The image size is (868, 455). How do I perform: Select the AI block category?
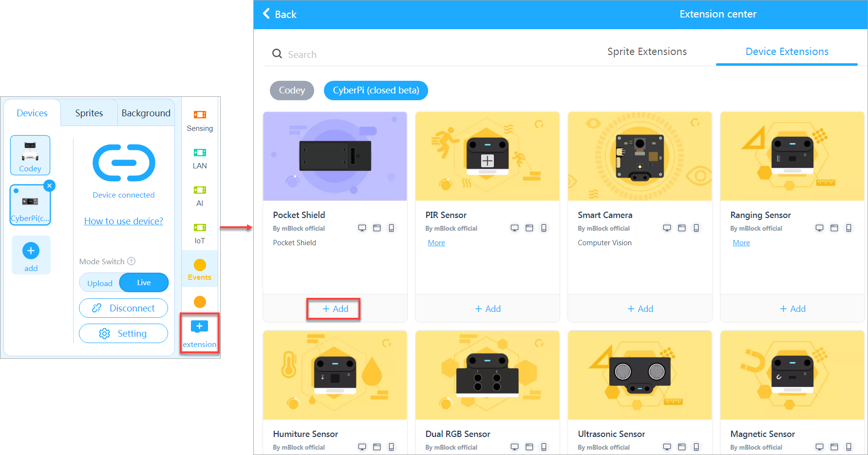tap(200, 196)
